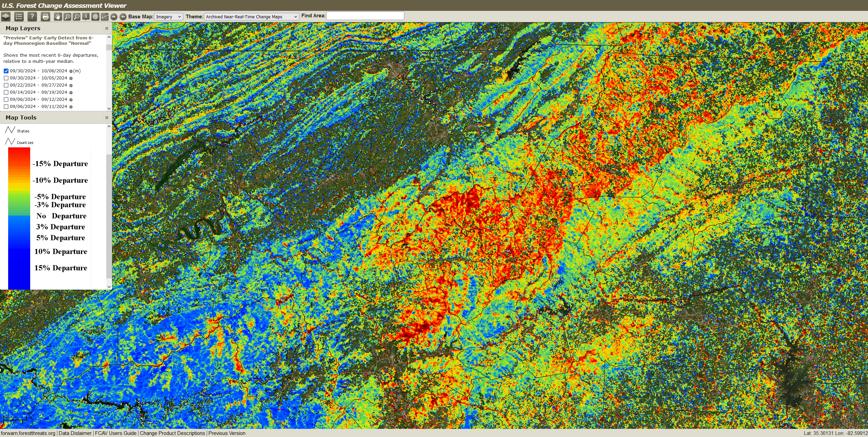Check the 09/14/2024 - 09/19/2024 layer
The image size is (868, 437).
(x=6, y=92)
